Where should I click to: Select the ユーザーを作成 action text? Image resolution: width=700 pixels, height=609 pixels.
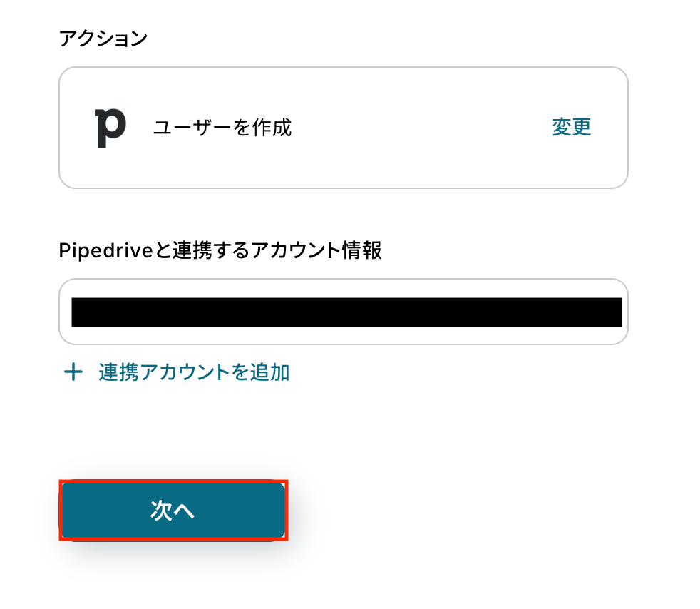tap(222, 128)
